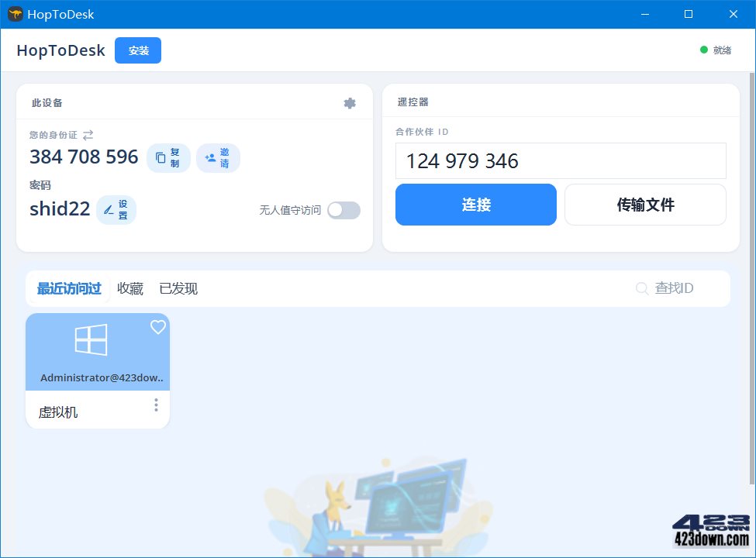
Task: Click the refresh ID arrows icon
Action: [88, 135]
